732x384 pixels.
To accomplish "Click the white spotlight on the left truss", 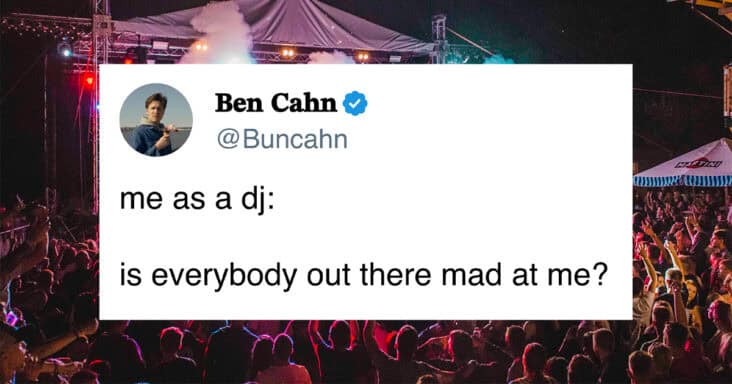I will click(65, 49).
